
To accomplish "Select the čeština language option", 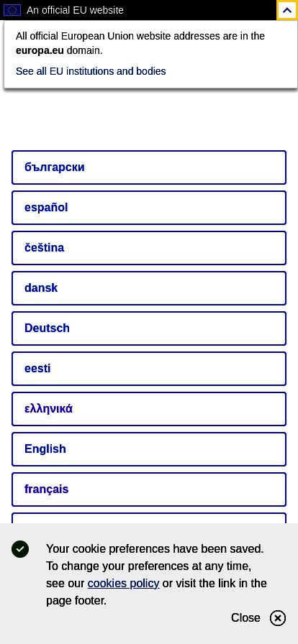I will [149, 248].
